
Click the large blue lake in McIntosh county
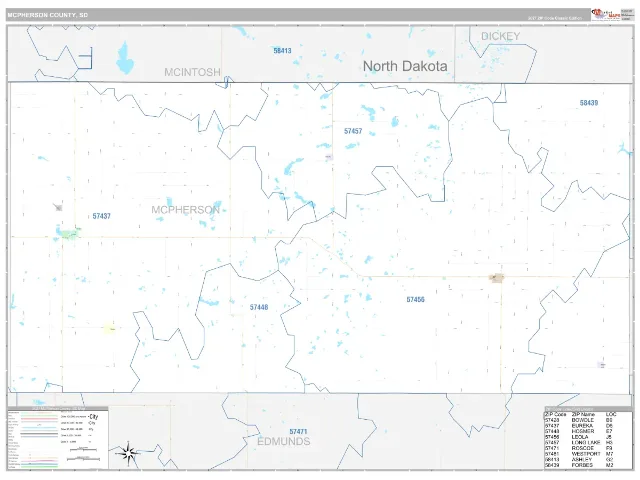(125, 58)
